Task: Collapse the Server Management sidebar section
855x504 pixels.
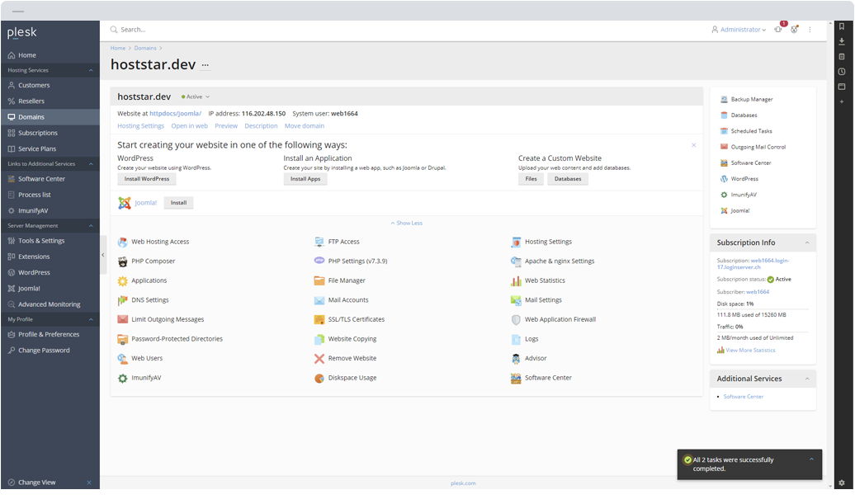Action: pos(91,225)
